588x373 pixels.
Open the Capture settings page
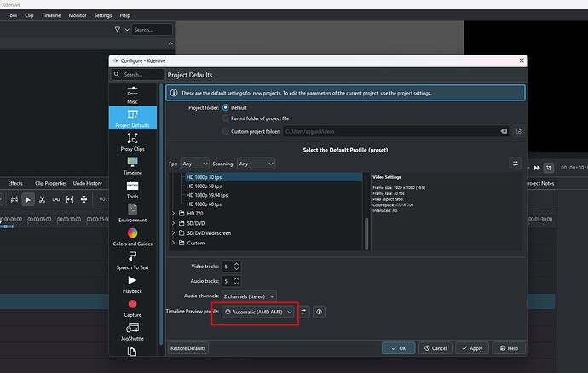click(132, 307)
